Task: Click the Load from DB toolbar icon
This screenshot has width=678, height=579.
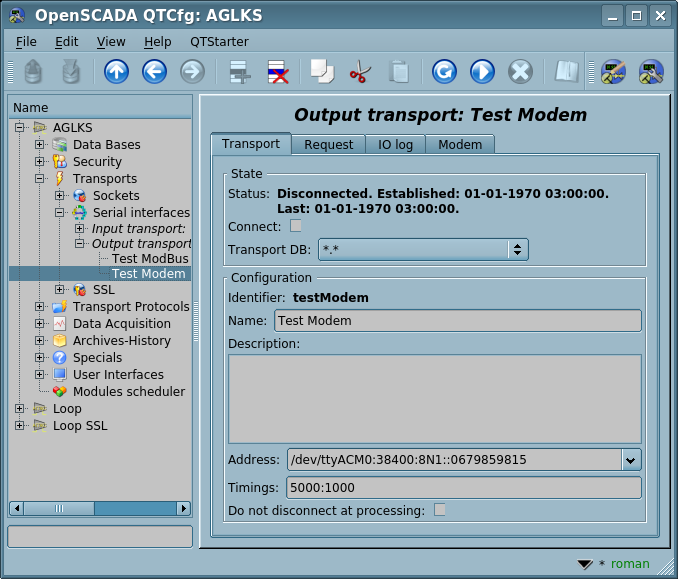Action: coord(33,71)
